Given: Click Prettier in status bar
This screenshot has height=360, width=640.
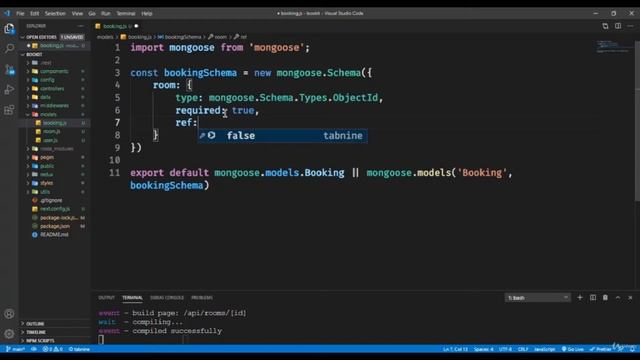Looking at the screenshot, I should pyautogui.click(x=601, y=349).
